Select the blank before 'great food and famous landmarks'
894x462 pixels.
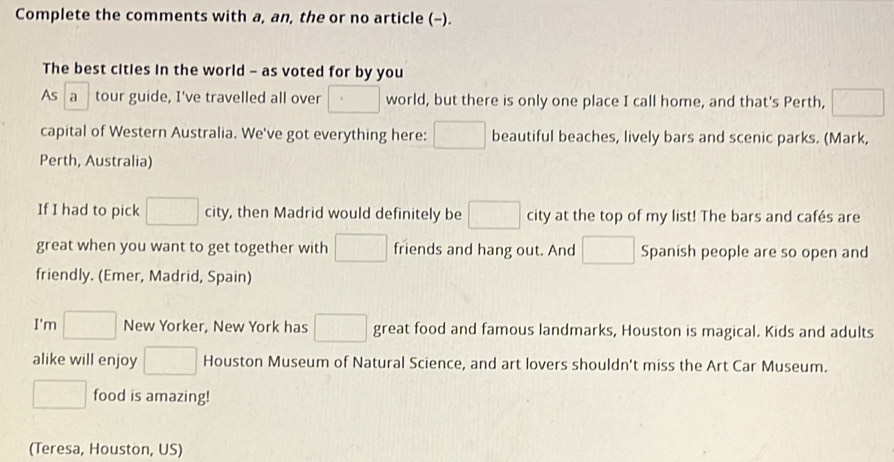click(340, 328)
